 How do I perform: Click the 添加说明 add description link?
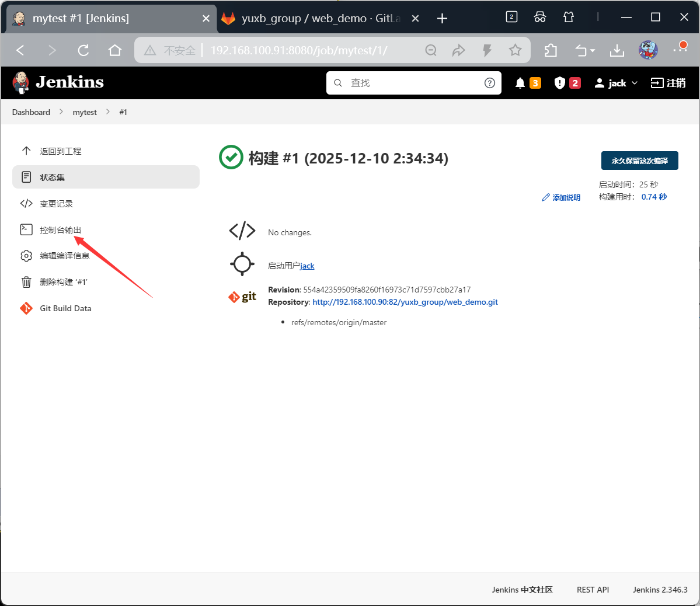(561, 197)
